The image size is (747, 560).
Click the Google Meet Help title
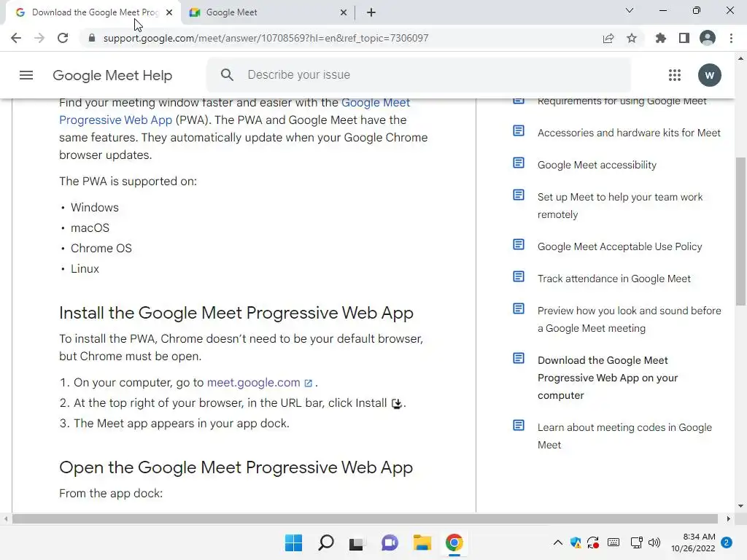112,75
